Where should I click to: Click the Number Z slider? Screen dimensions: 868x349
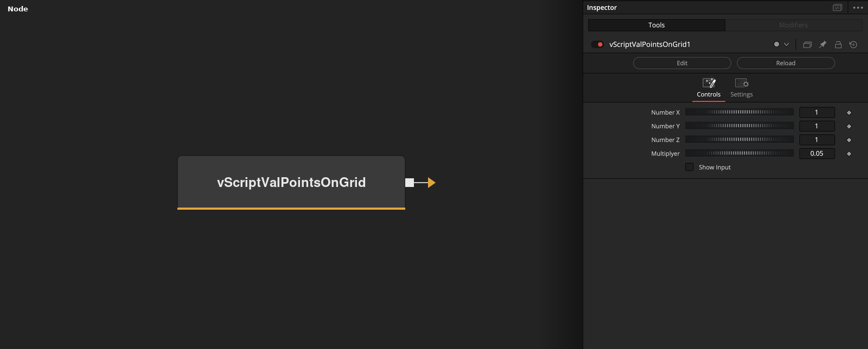click(x=739, y=140)
